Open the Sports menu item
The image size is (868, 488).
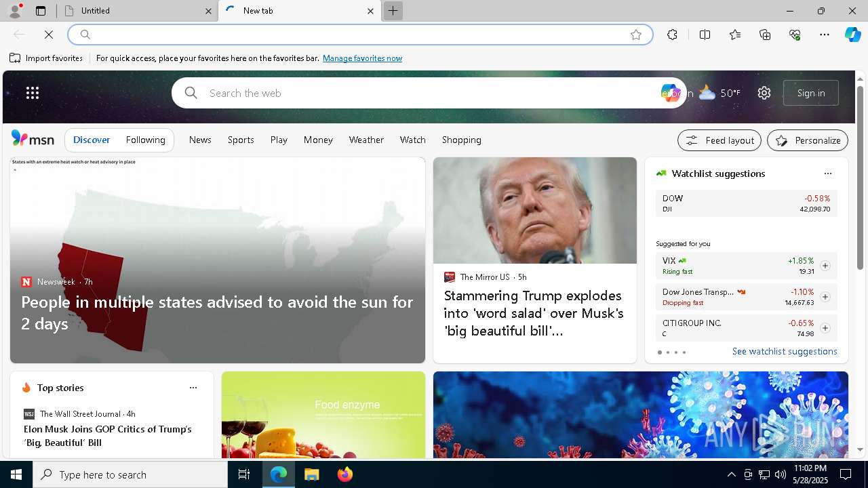click(x=241, y=140)
